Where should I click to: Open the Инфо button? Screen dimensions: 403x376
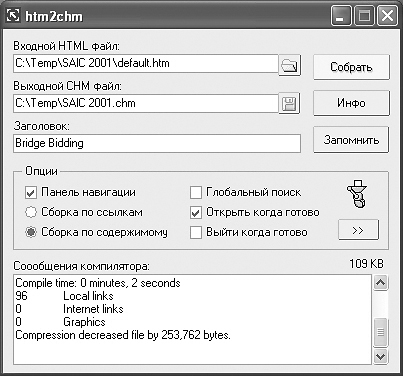pos(351,103)
